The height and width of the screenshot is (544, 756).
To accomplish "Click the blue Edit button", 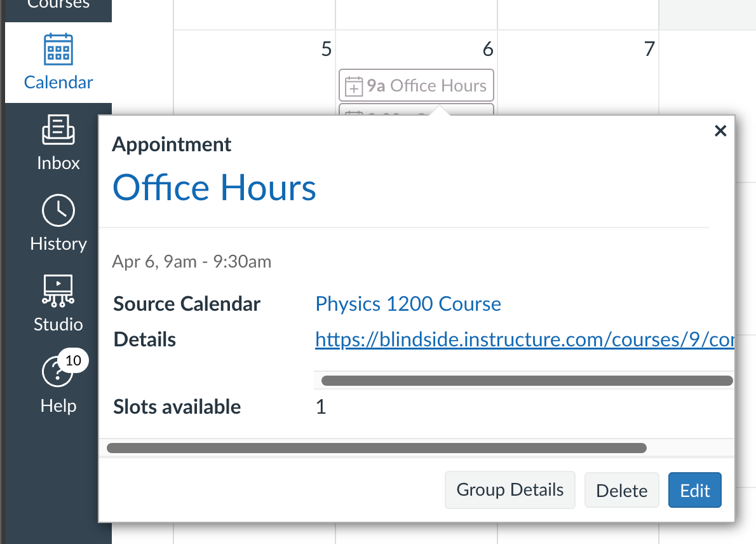I will pos(695,491).
